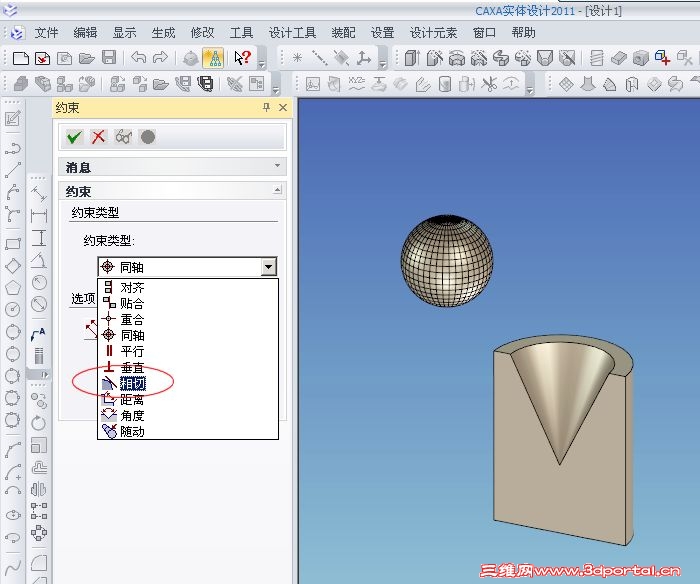
Task: Open the 显示 menu
Action: (x=125, y=33)
